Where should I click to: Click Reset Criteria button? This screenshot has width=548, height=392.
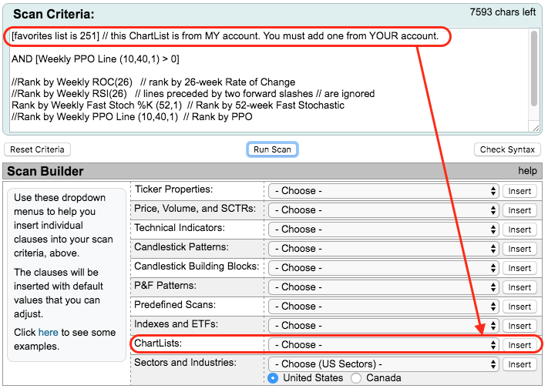pos(37,149)
